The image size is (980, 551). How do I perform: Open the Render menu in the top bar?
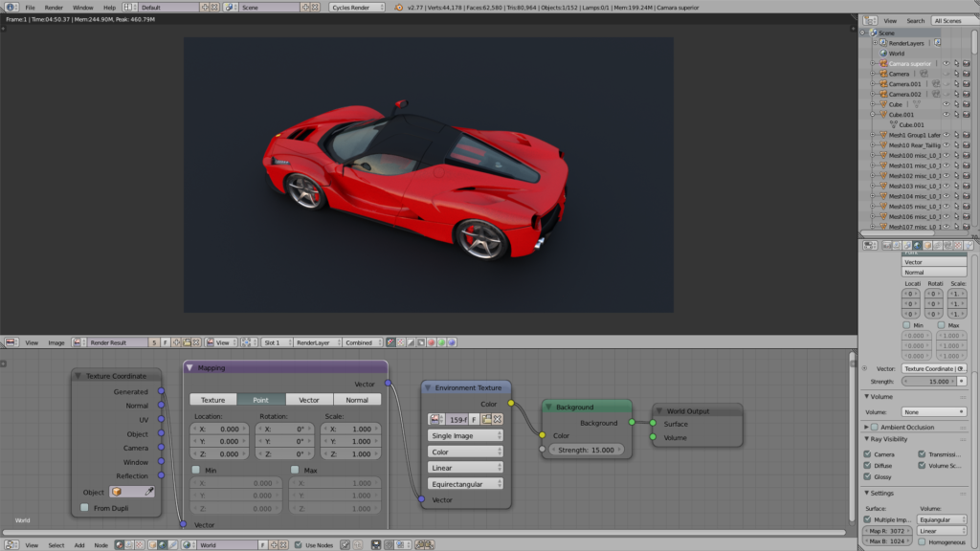54,7
